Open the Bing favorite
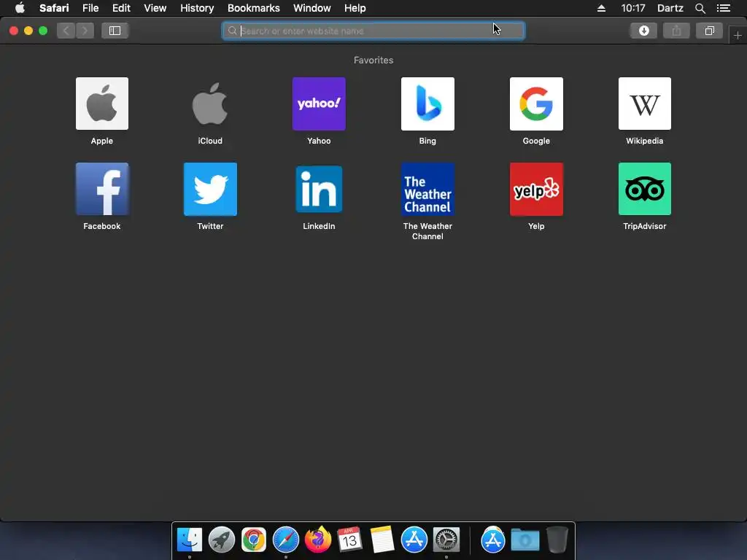Viewport: 747px width, 560px height. [427, 104]
